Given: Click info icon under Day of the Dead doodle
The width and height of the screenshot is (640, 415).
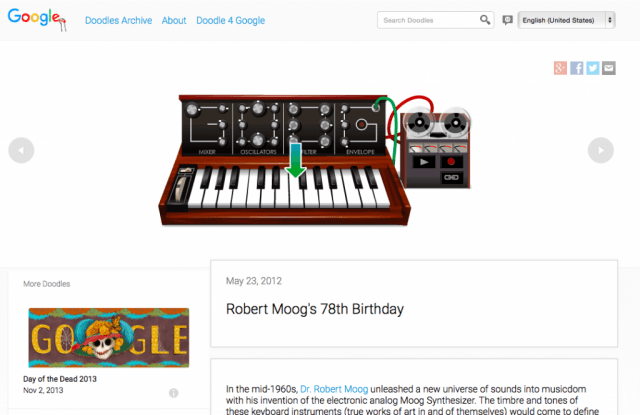Looking at the screenshot, I should (174, 393).
